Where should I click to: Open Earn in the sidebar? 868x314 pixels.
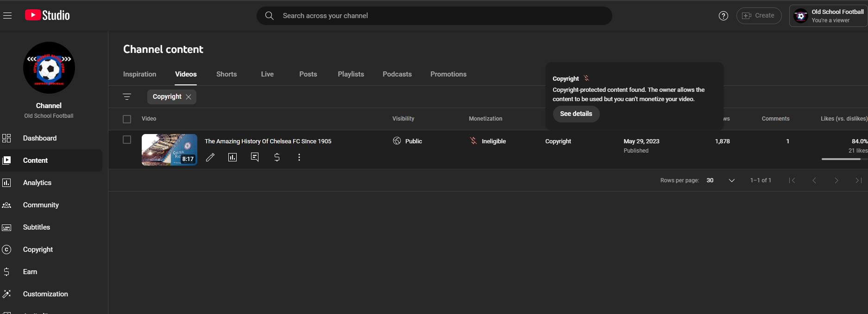[x=51, y=272]
